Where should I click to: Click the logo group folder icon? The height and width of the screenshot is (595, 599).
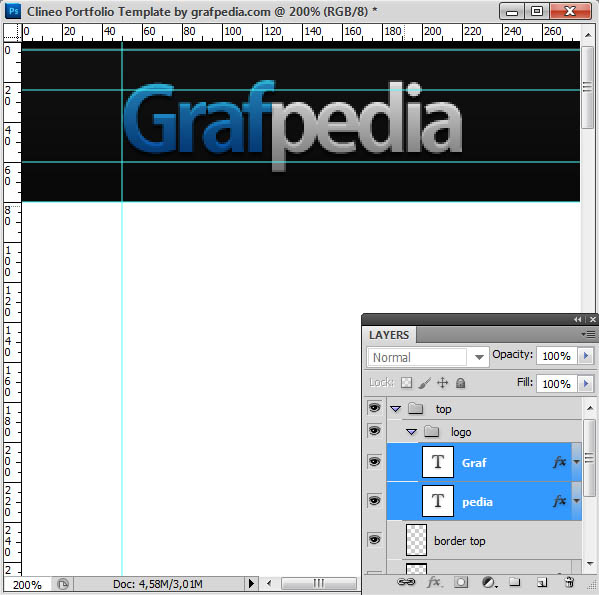coord(431,431)
